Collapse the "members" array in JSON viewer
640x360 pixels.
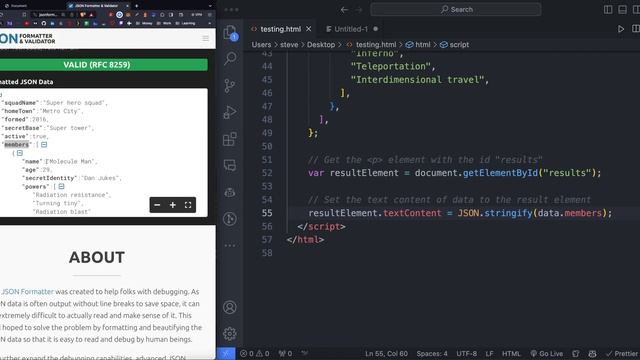[44, 144]
